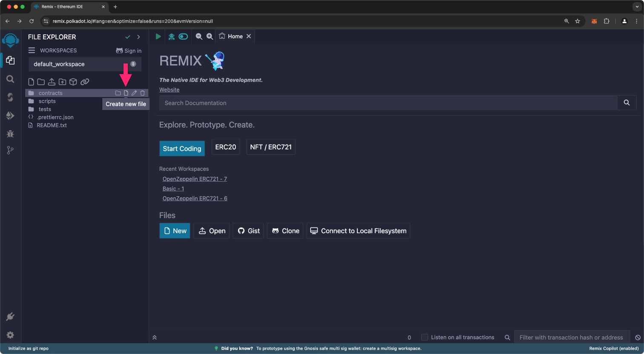Click the upload folder icon in workspace toolbar
644x354 pixels.
point(62,82)
